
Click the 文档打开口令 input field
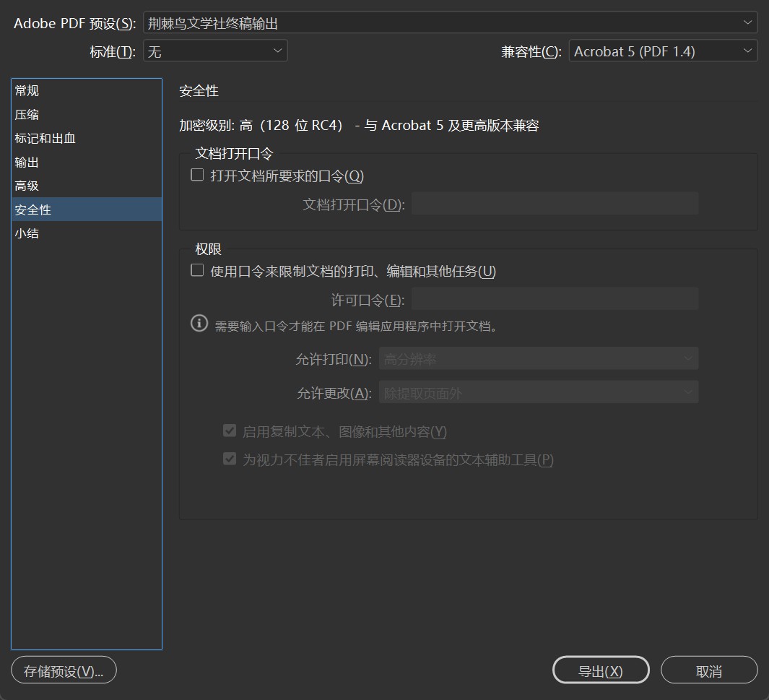pyautogui.click(x=555, y=204)
